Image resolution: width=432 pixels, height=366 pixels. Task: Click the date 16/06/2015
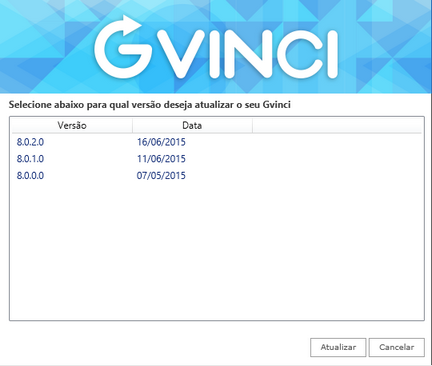click(161, 142)
